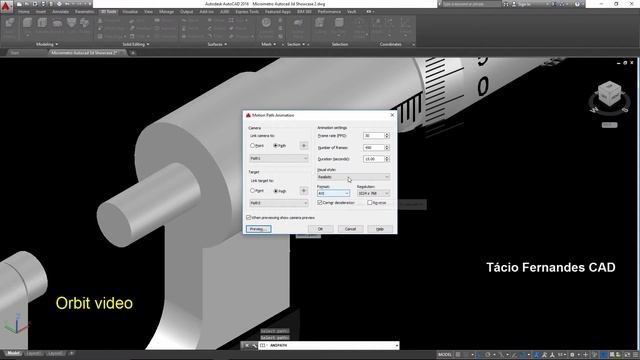The height and width of the screenshot is (360, 640).
Task: Click the Frame rate value field
Action: 374,135
